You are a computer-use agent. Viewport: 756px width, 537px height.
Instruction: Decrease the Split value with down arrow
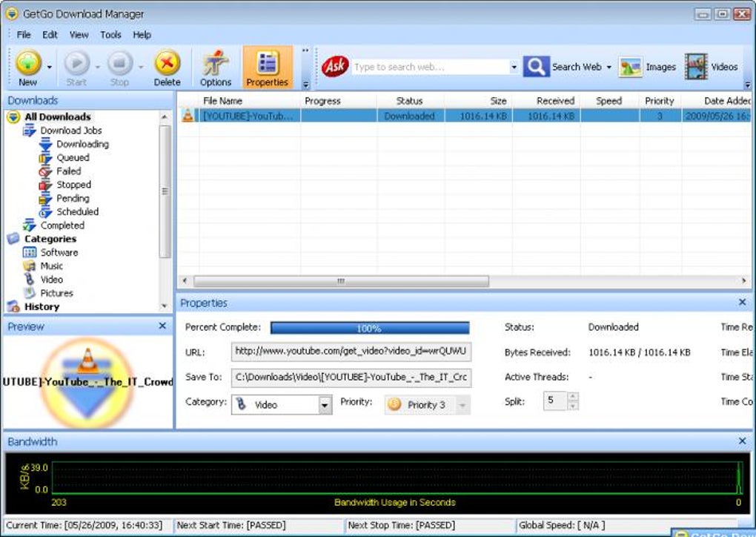tap(572, 406)
